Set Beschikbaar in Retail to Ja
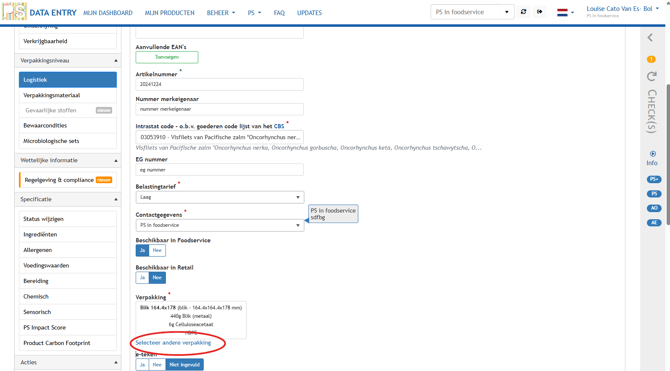The image size is (670, 371). [142, 278]
